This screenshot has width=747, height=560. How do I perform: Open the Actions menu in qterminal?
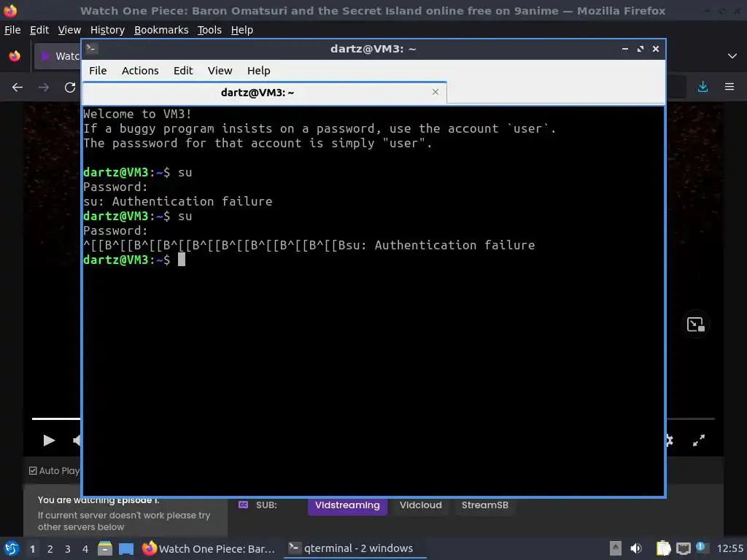click(x=140, y=71)
